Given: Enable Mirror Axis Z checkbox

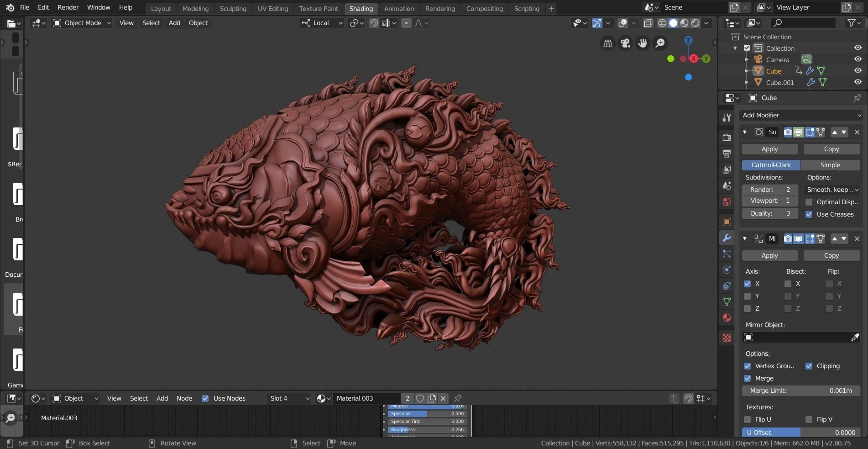Looking at the screenshot, I should click(x=747, y=308).
